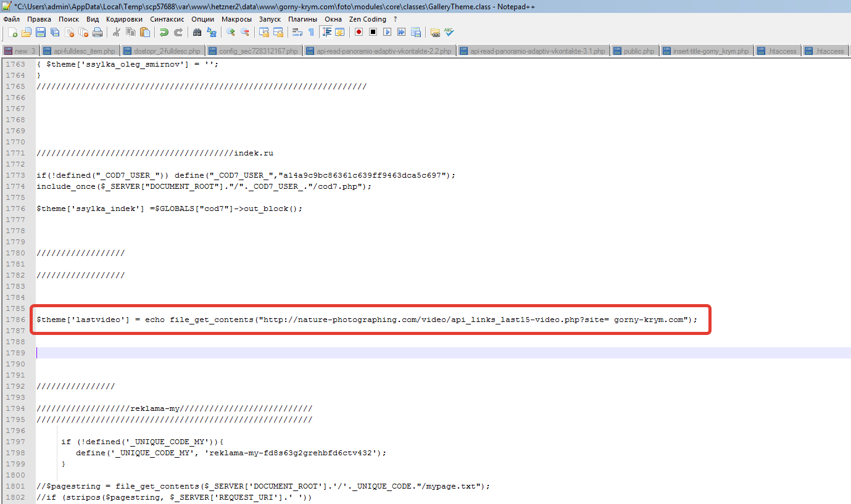
Task: Save the current file with the Save icon
Action: [40, 32]
